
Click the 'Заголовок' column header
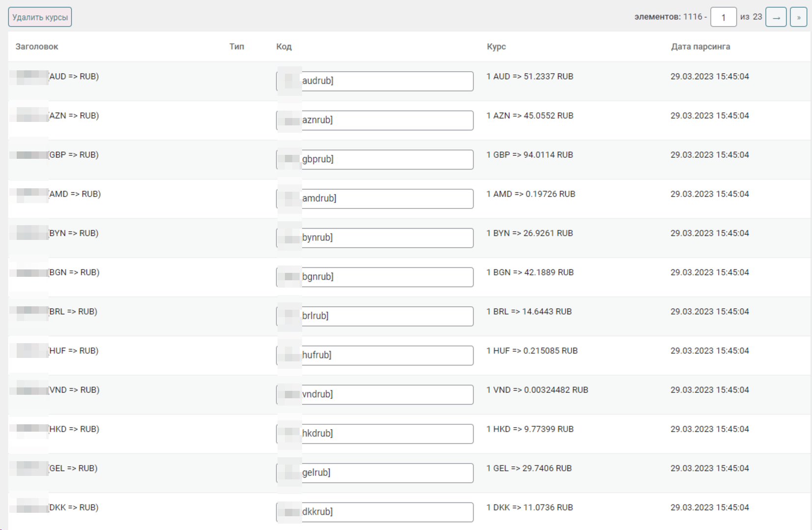point(37,47)
